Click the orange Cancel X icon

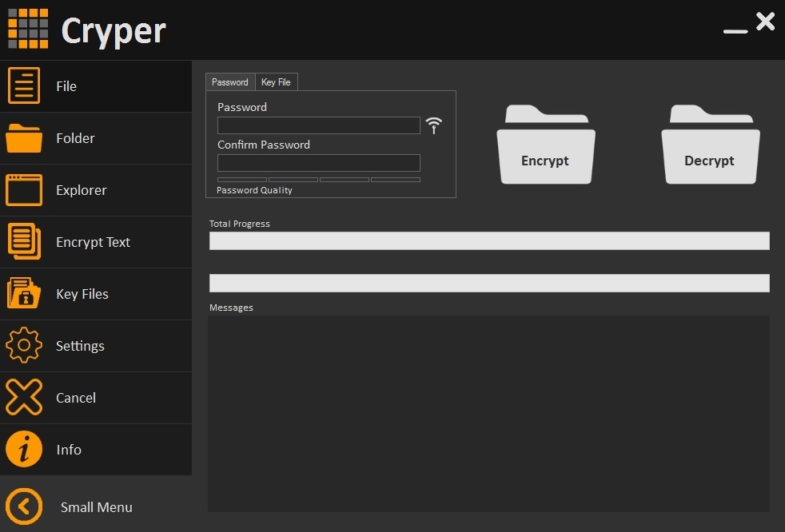(x=23, y=397)
